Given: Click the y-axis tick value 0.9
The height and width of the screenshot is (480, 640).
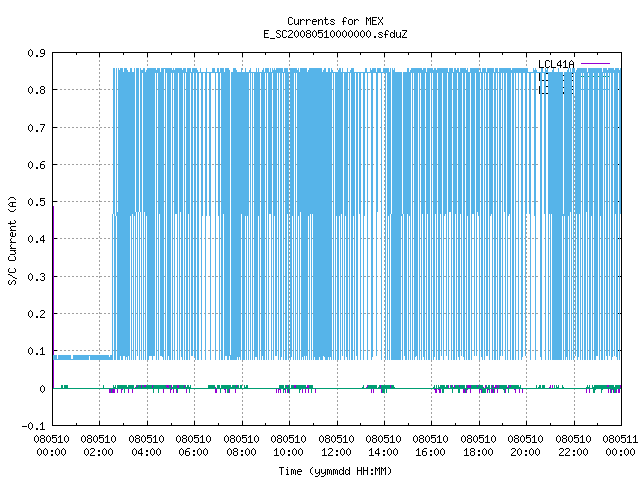Looking at the screenshot, I should click(36, 53).
